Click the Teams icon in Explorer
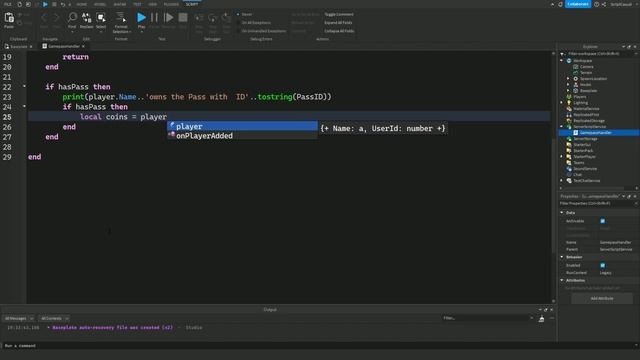This screenshot has width=640, height=360. click(569, 162)
